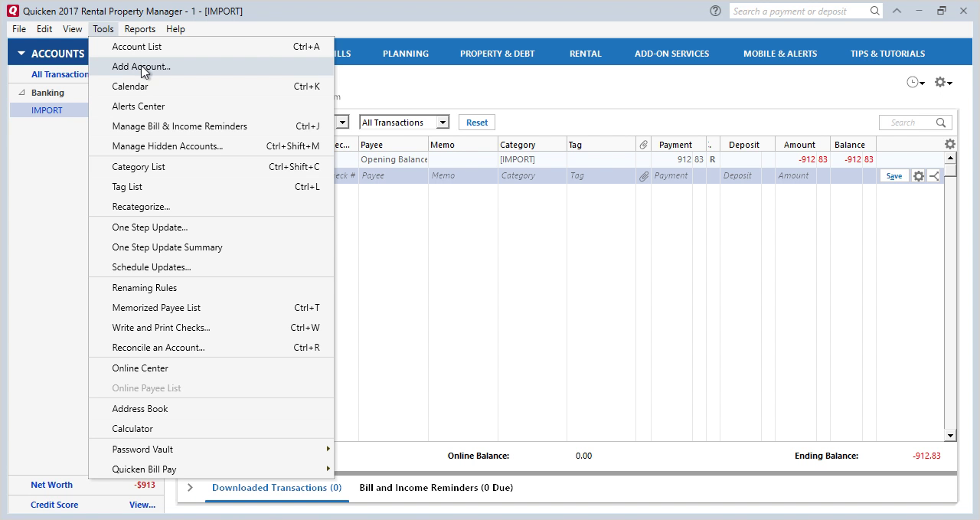This screenshot has width=980, height=520.
Task: Click the gear icon beside Save button
Action: [918, 176]
